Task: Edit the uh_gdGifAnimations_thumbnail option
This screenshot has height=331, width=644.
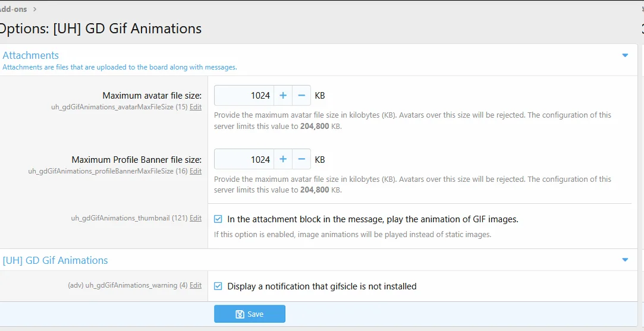Action: click(x=195, y=218)
